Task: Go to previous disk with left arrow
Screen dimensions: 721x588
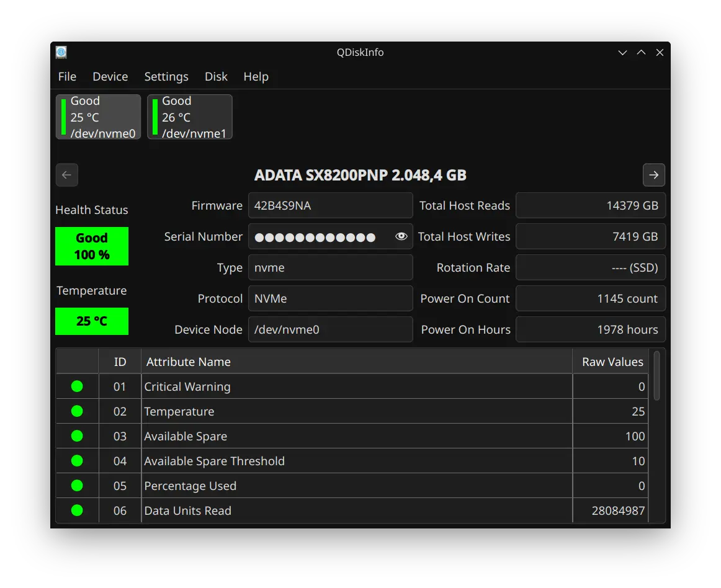Action: click(x=66, y=175)
